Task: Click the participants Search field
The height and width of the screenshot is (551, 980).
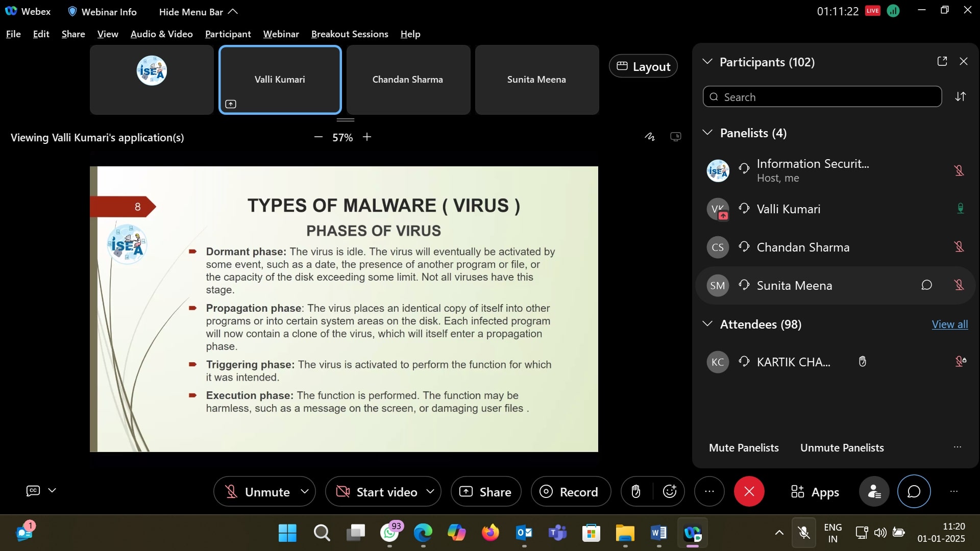Action: point(822,97)
